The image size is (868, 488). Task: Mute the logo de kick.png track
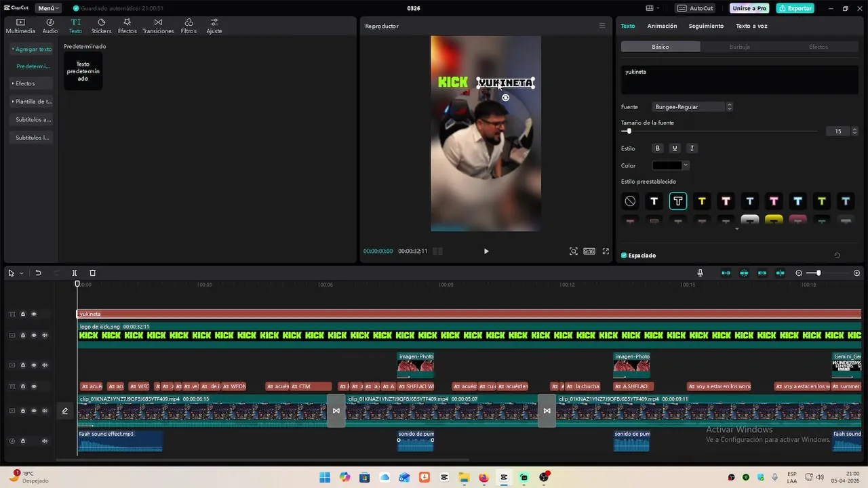click(x=45, y=335)
